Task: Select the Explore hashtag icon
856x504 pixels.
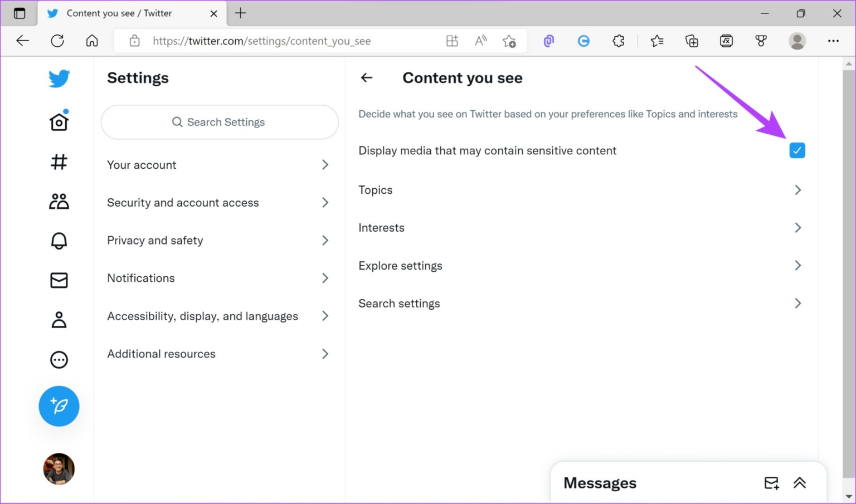Action: click(58, 162)
